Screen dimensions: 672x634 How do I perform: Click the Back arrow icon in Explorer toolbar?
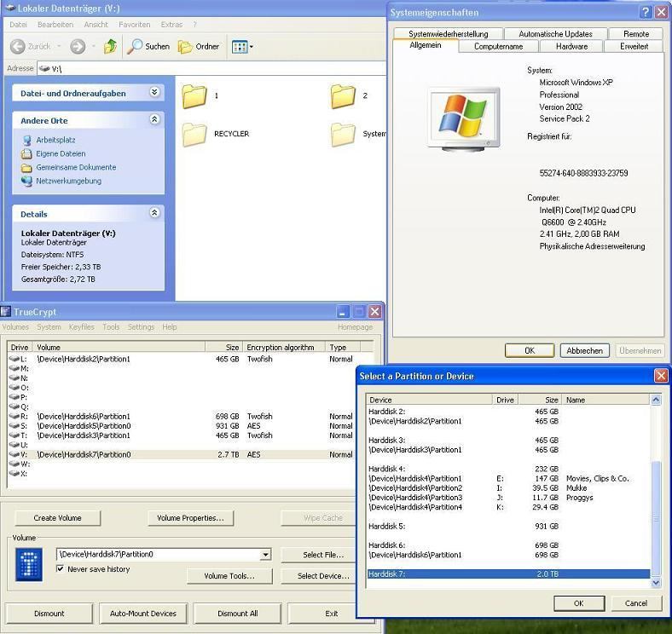[18, 46]
